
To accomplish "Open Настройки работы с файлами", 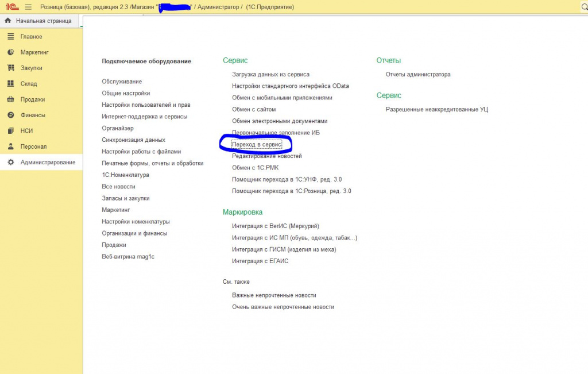I will click(141, 152).
